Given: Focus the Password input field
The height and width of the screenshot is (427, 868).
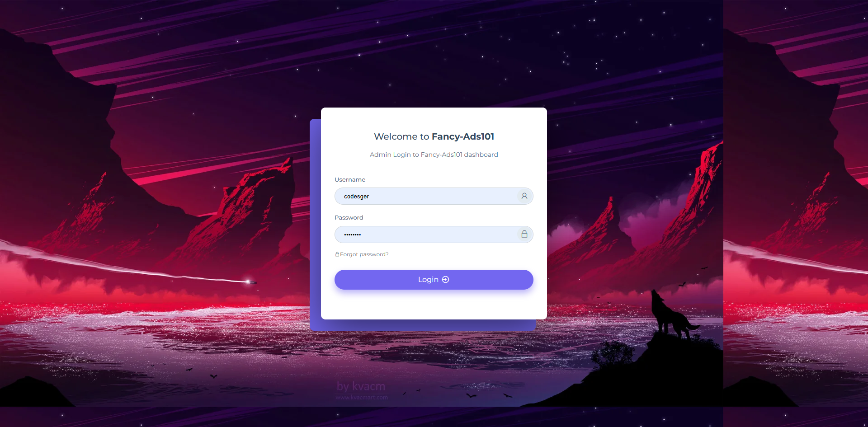Looking at the screenshot, I should point(434,235).
